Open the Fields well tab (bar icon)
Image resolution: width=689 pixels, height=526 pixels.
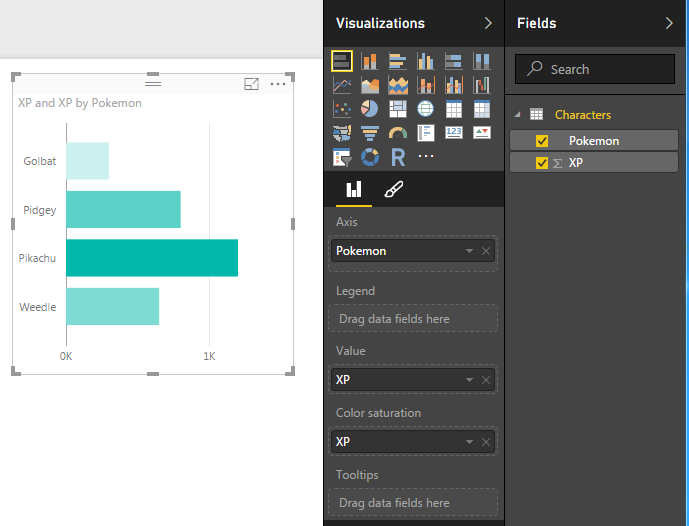(x=354, y=189)
